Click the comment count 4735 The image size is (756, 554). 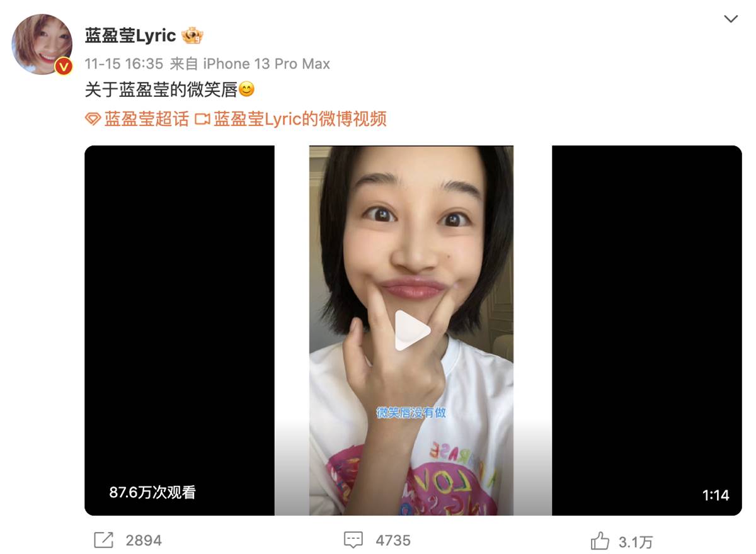point(393,540)
